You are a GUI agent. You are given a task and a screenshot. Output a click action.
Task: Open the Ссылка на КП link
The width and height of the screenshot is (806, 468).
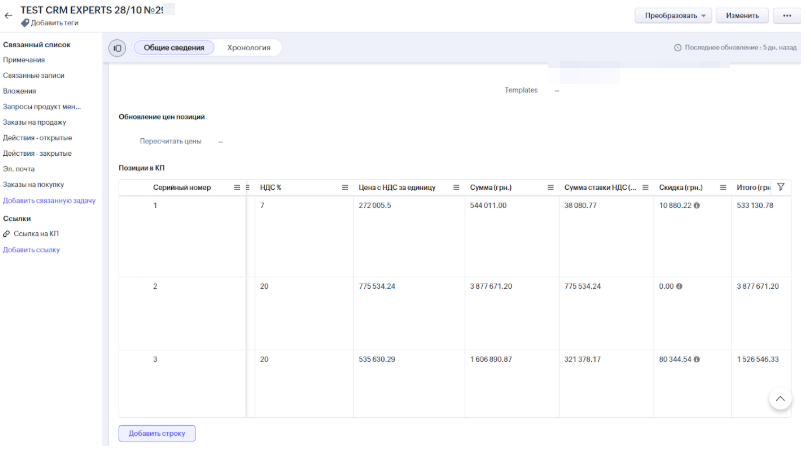[36, 234]
